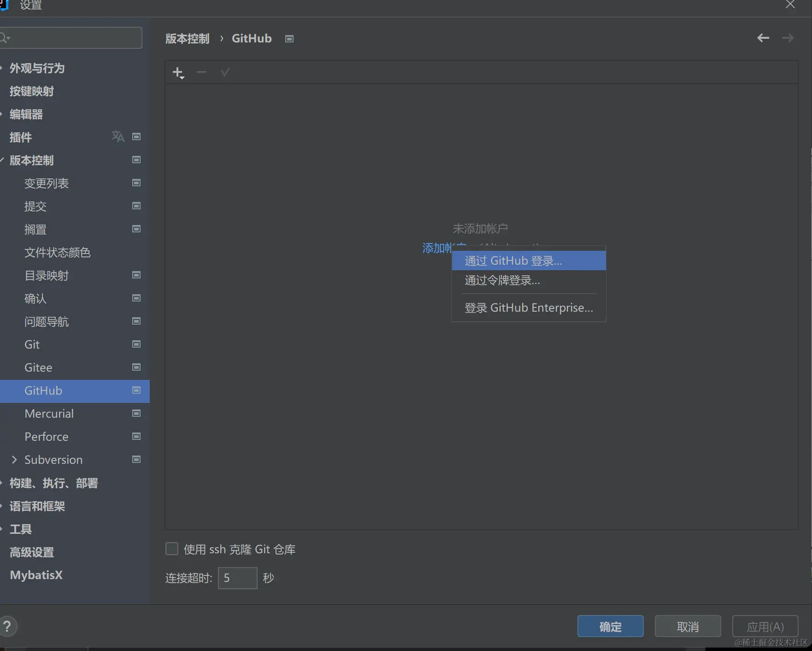Expand the 编辑器 settings section
The width and height of the screenshot is (812, 651).
(1, 114)
